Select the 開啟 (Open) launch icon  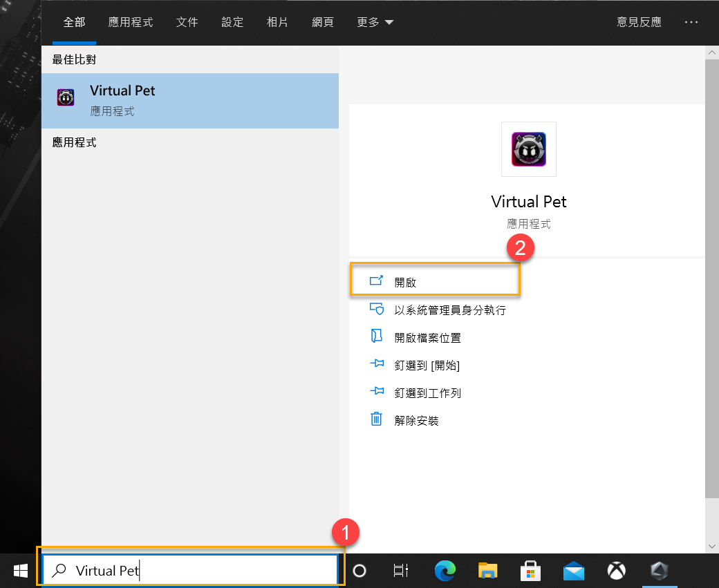(377, 281)
